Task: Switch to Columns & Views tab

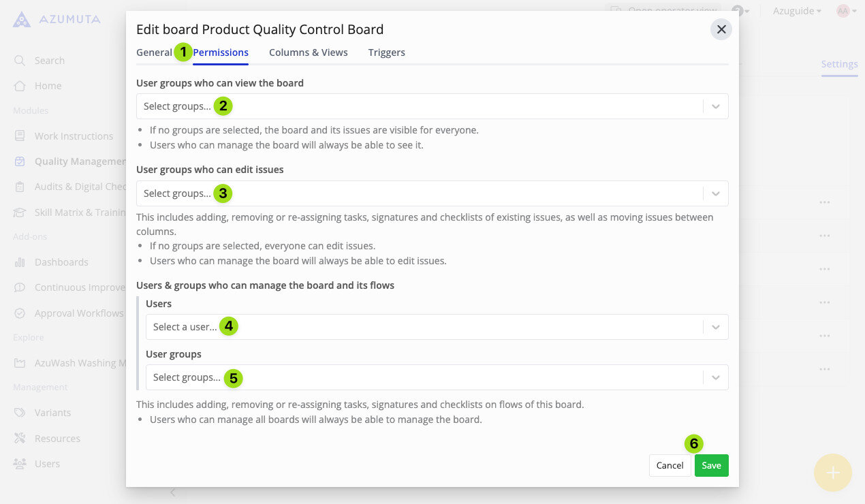Action: [x=308, y=52]
